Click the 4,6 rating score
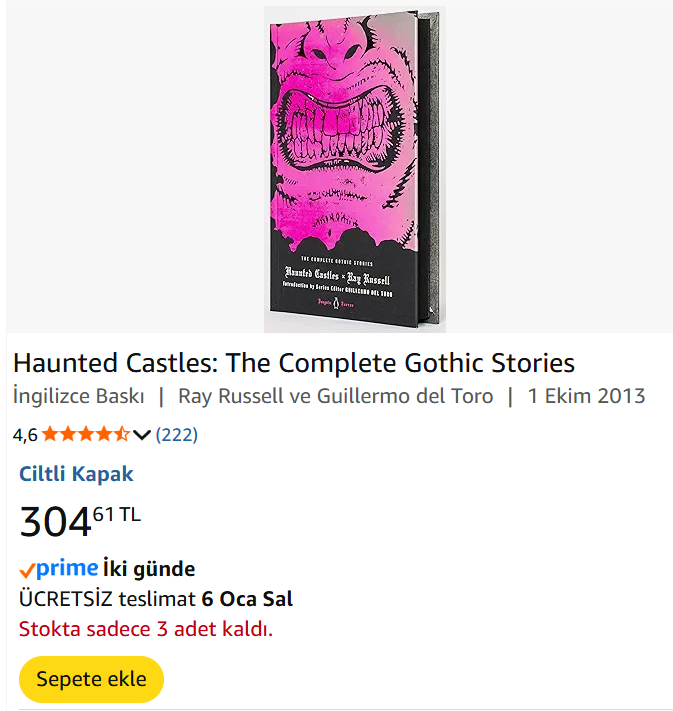This screenshot has width=673, height=711. tap(25, 435)
